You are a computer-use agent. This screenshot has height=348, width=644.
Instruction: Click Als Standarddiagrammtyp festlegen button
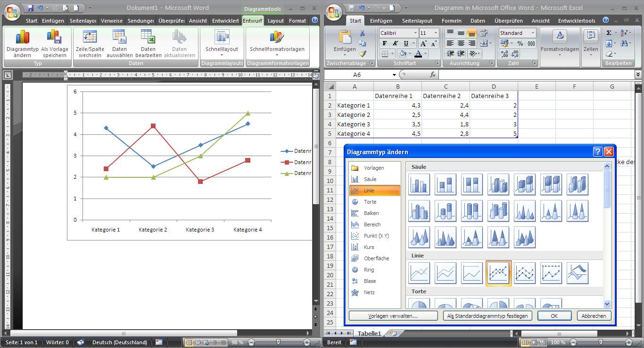tap(488, 316)
